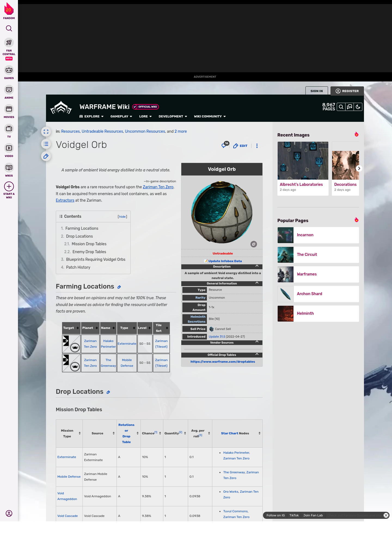The image size is (392, 545).
Task: Open the warframe.com droptables link
Action: pyautogui.click(x=223, y=362)
